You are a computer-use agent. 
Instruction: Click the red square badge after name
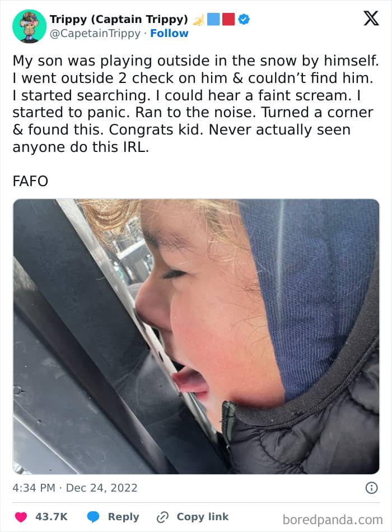point(228,19)
